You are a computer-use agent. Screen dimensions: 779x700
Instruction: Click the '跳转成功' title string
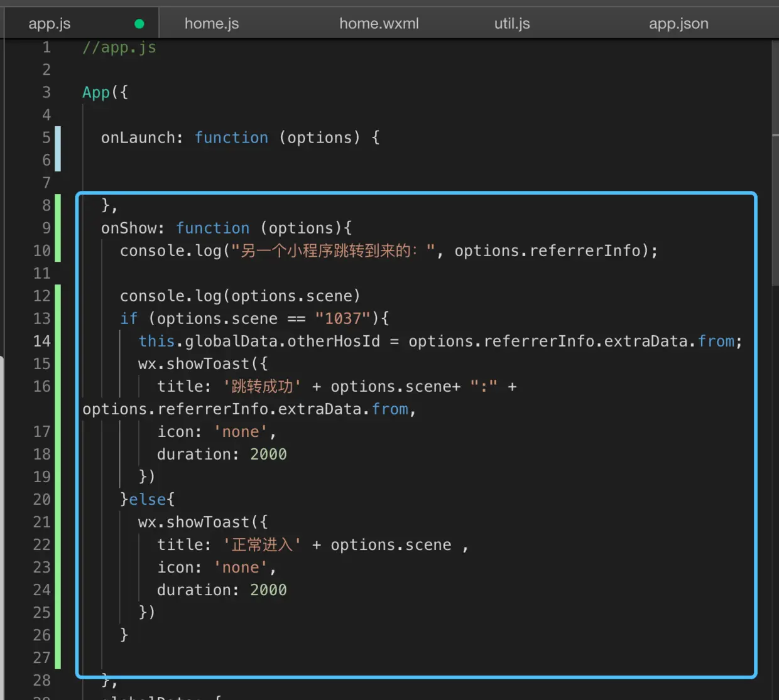point(262,387)
